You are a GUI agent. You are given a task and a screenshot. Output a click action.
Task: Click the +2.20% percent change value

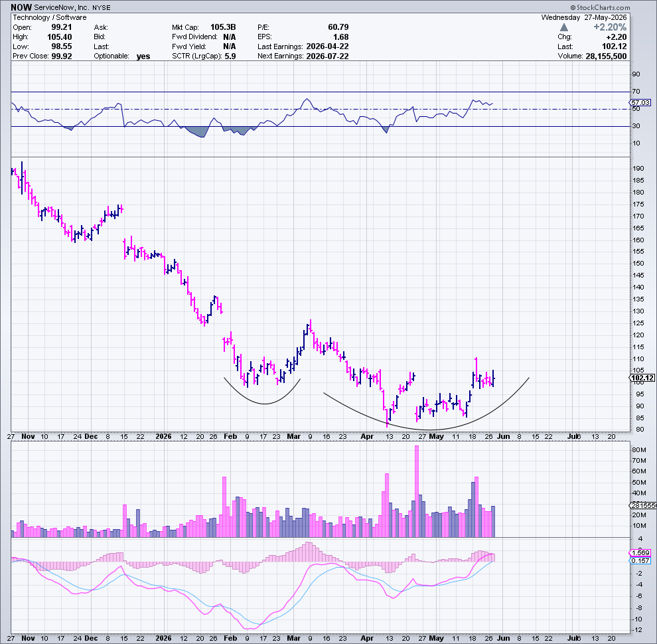(610, 27)
